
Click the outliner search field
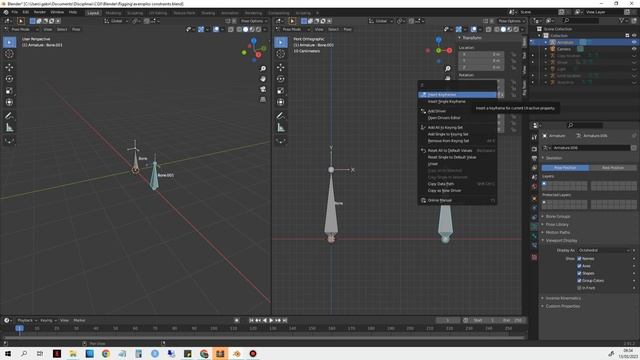[x=581, y=20]
